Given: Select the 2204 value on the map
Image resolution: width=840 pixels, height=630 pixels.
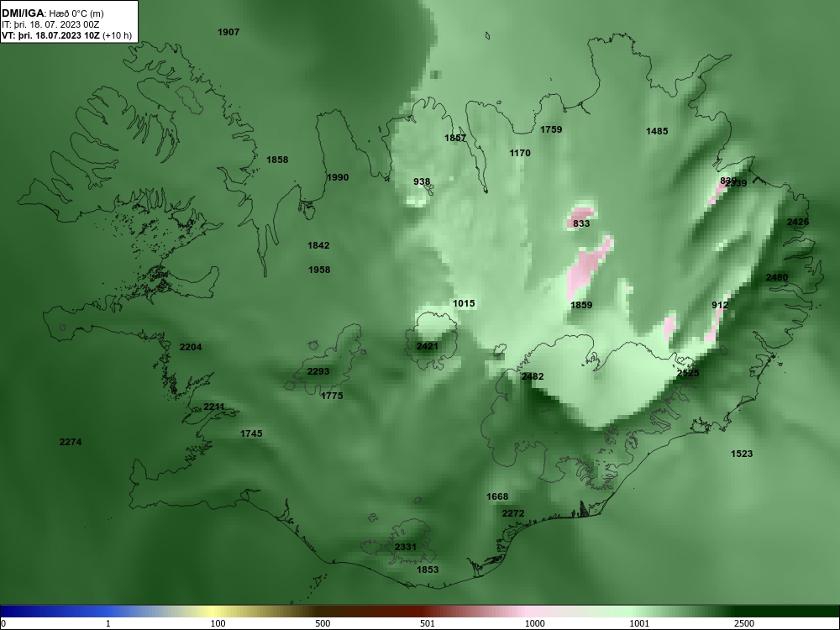Looking at the screenshot, I should (191, 347).
